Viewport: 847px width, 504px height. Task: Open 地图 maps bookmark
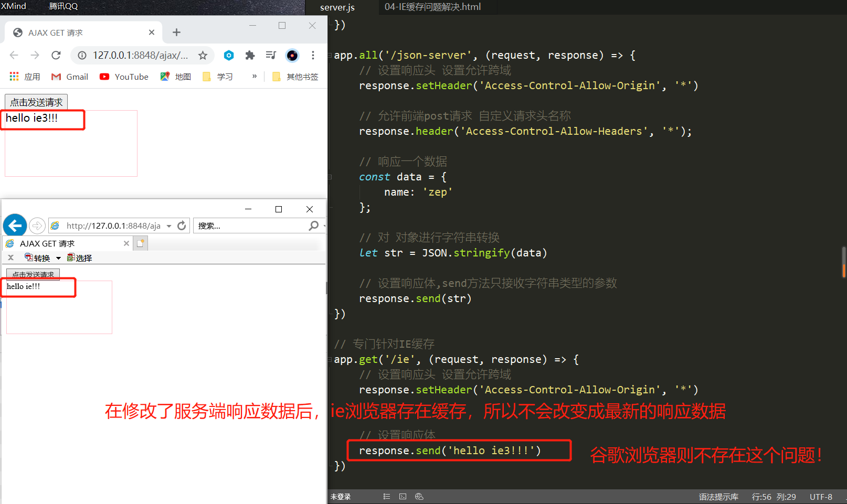(175, 77)
